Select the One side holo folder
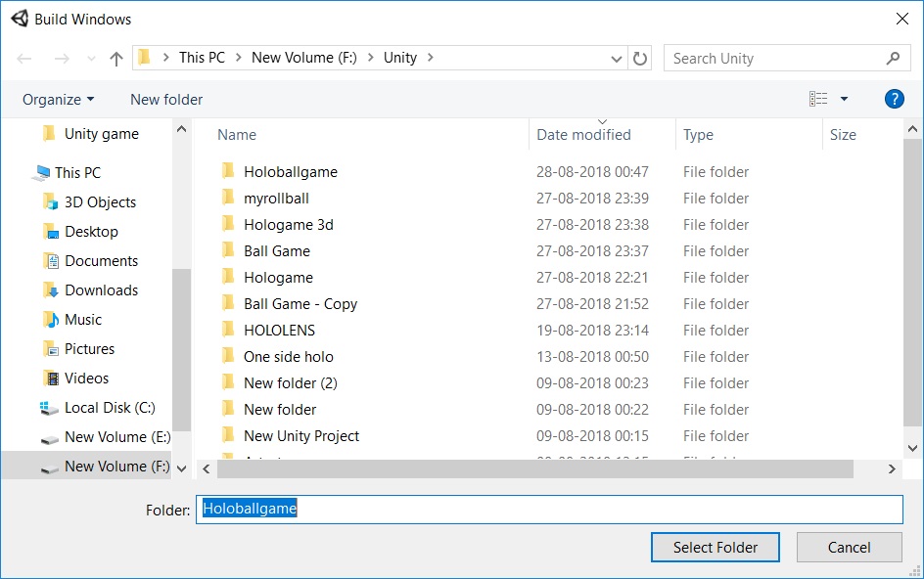The width and height of the screenshot is (924, 579). (x=289, y=357)
